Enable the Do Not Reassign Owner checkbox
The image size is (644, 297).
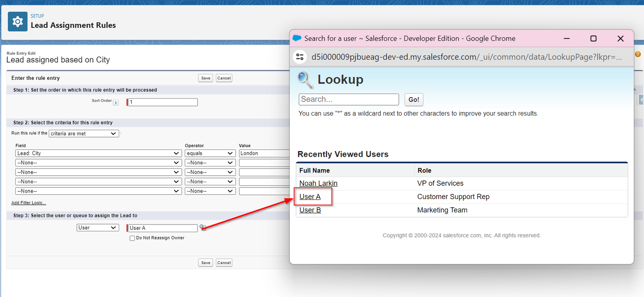132,238
